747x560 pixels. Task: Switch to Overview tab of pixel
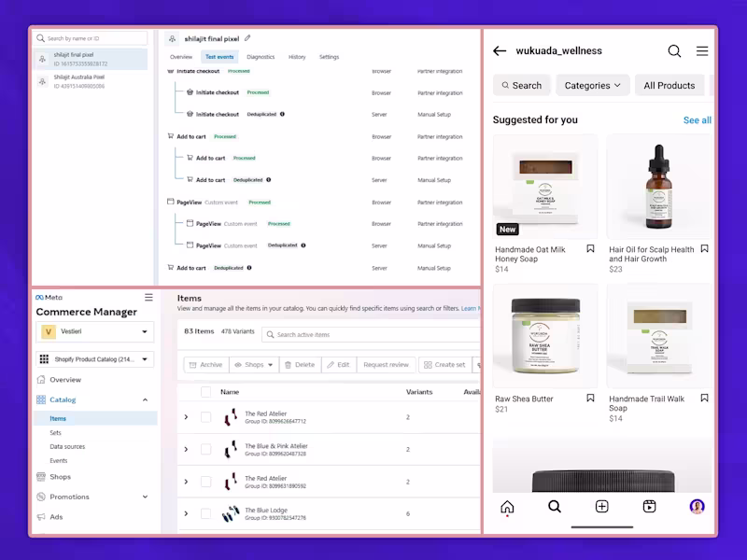coord(181,57)
